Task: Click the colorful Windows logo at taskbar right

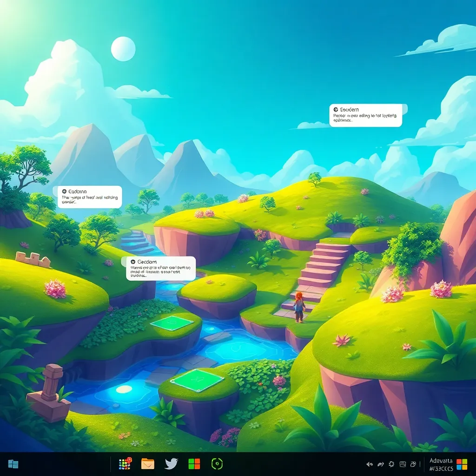Action: tap(462, 464)
